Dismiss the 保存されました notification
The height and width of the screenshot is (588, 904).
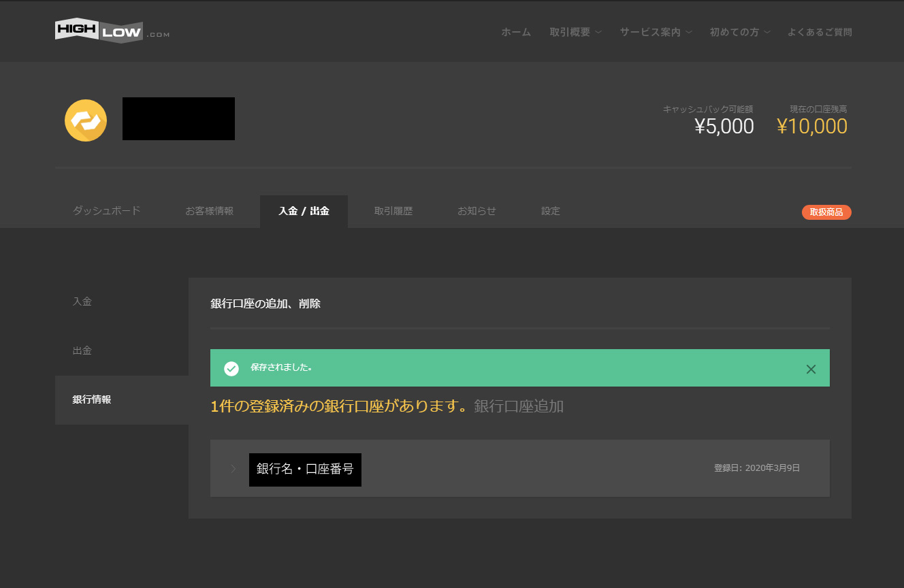click(x=811, y=369)
